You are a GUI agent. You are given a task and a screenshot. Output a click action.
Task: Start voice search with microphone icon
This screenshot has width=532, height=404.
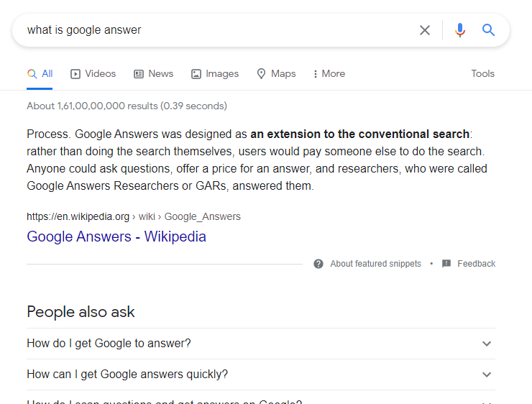click(x=460, y=30)
